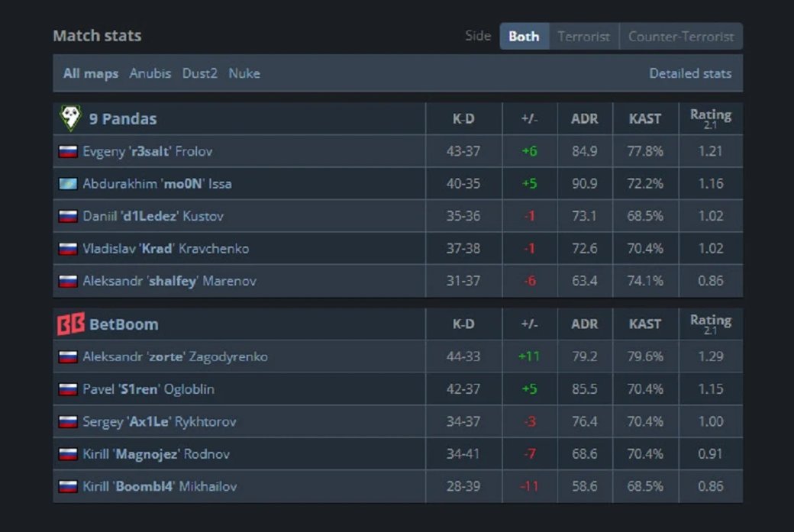Screen dimensions: 794x532
Task: Click the flag icon next to Magnojez
Action: coord(68,454)
